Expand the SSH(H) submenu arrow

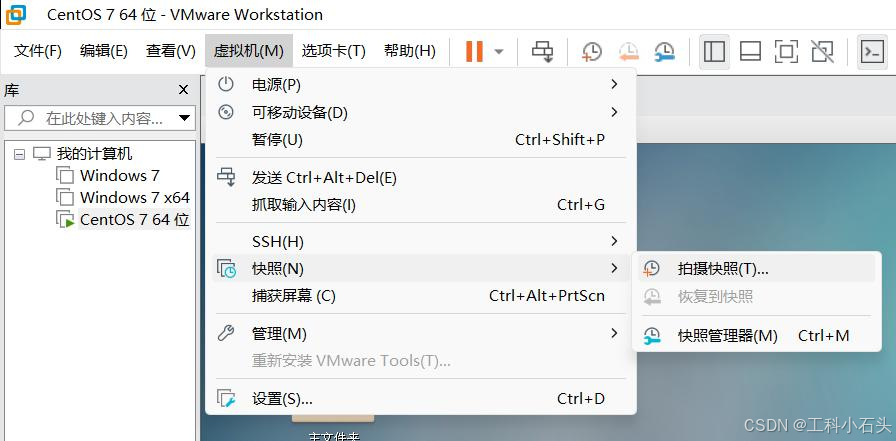click(x=614, y=241)
